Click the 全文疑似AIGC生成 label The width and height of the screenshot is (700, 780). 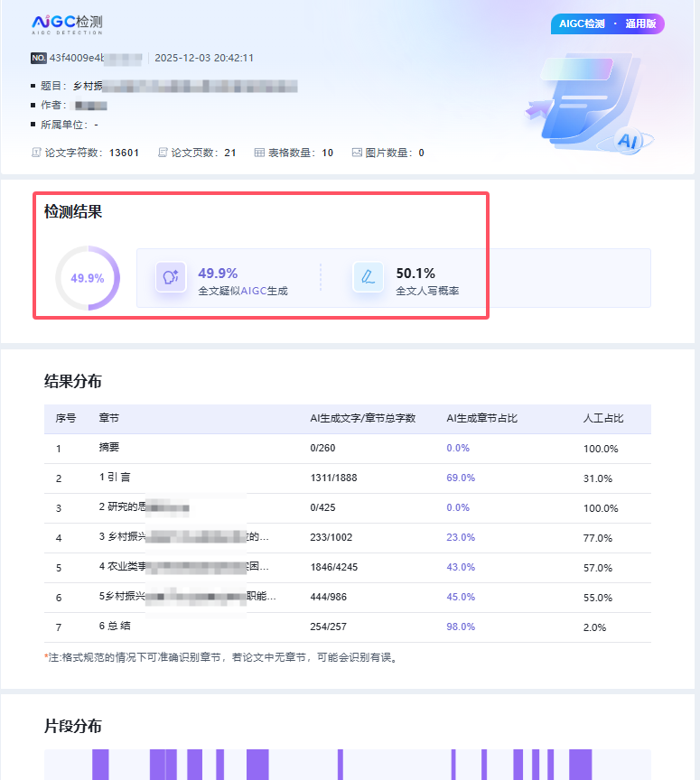pos(243,291)
